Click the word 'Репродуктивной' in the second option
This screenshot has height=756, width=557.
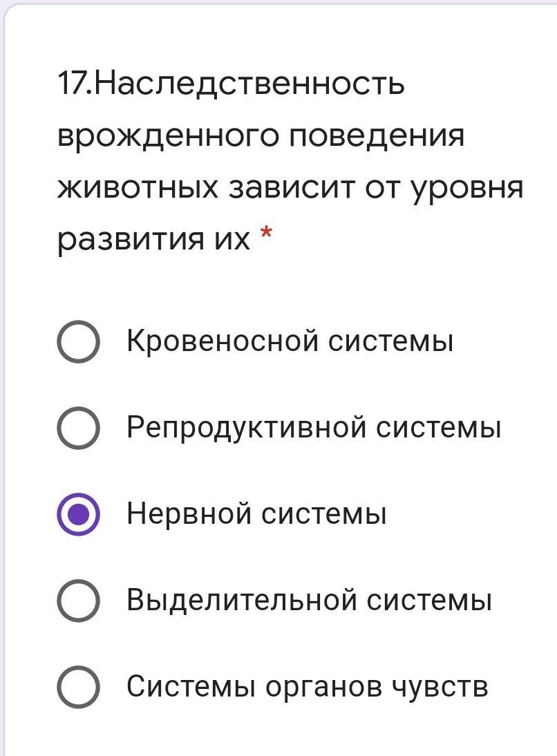pos(246,428)
